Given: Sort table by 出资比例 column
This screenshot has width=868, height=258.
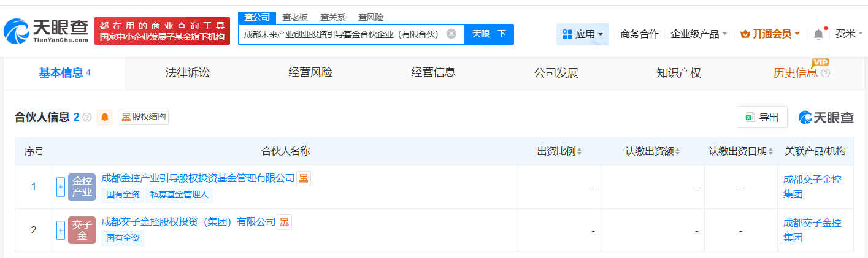Looking at the screenshot, I should (x=559, y=151).
